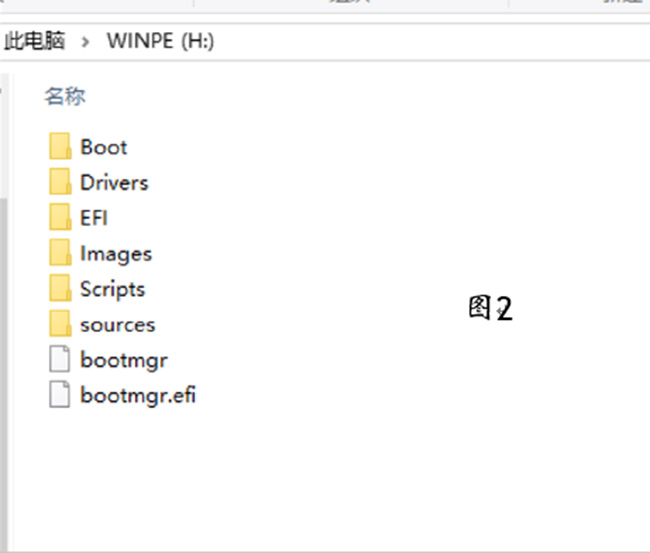Click the Scripts folder name text
Image resolution: width=650 pixels, height=553 pixels.
click(x=113, y=289)
